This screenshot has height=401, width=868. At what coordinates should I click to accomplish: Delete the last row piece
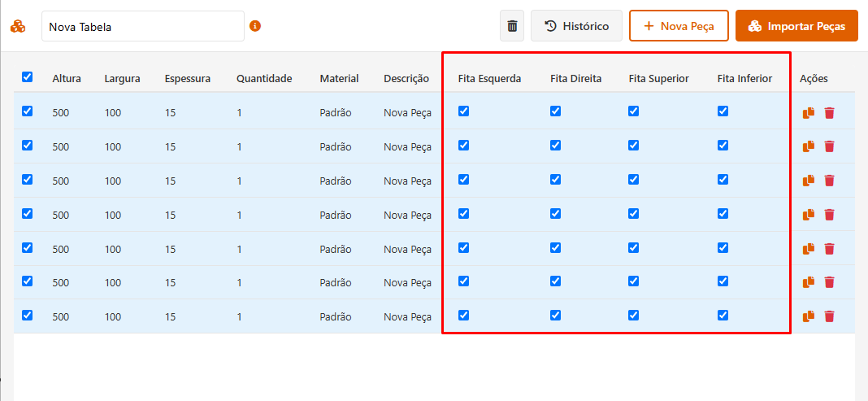click(x=829, y=316)
